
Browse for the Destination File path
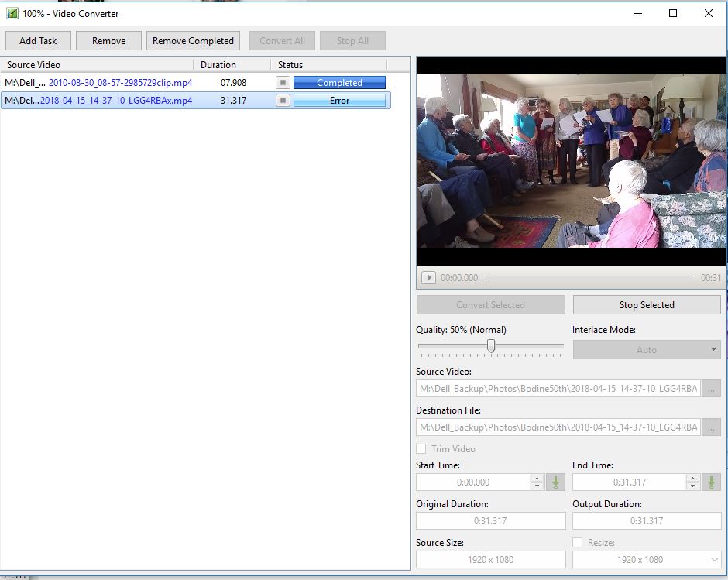[711, 427]
